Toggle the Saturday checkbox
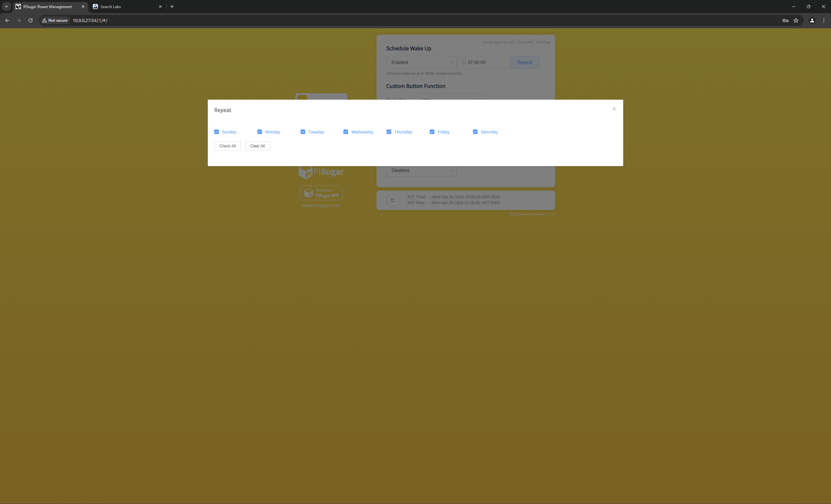831x504 pixels. pyautogui.click(x=475, y=132)
